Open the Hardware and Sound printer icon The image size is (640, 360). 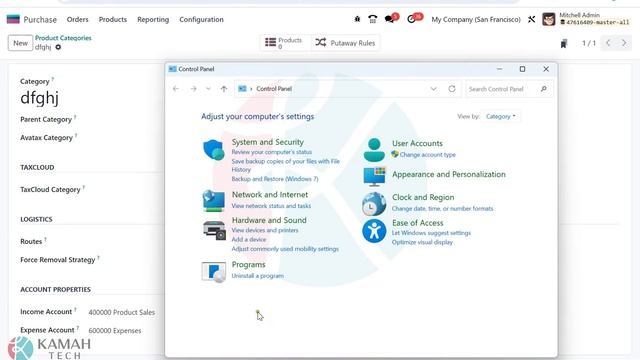click(x=214, y=230)
